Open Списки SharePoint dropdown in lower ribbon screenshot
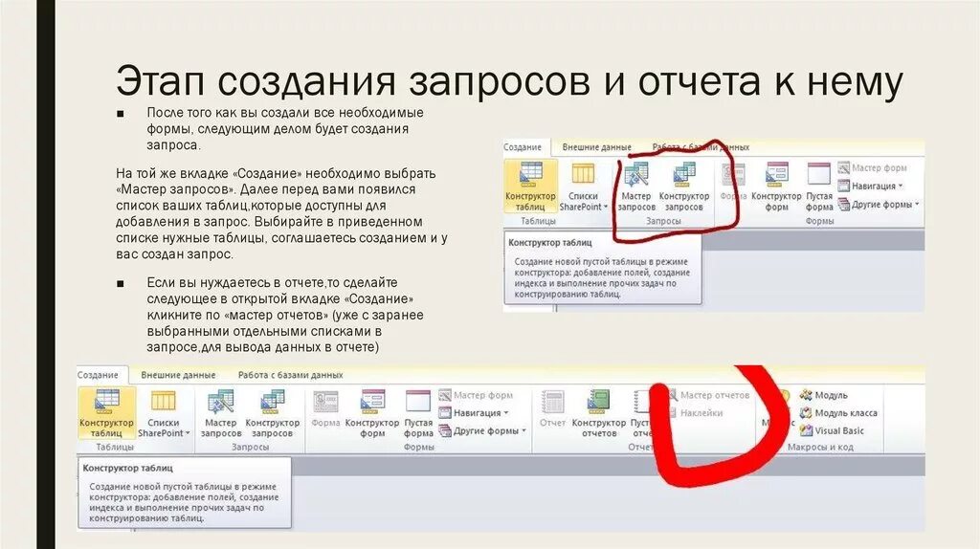Screen dimensions: 980x549 click(x=164, y=413)
